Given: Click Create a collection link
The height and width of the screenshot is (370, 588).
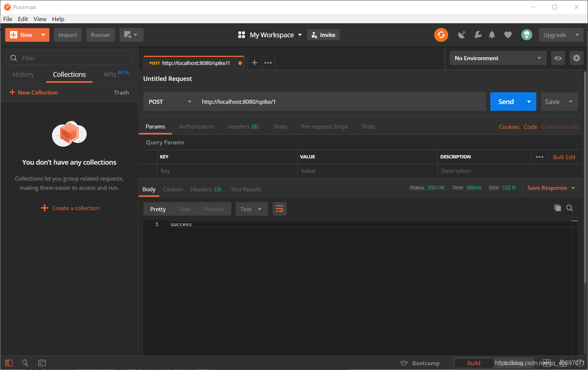Looking at the screenshot, I should (x=70, y=208).
